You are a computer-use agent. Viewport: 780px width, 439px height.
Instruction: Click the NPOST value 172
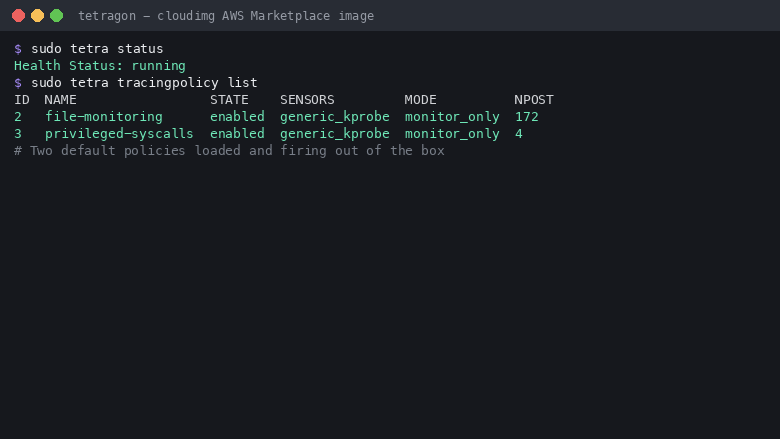click(x=527, y=117)
